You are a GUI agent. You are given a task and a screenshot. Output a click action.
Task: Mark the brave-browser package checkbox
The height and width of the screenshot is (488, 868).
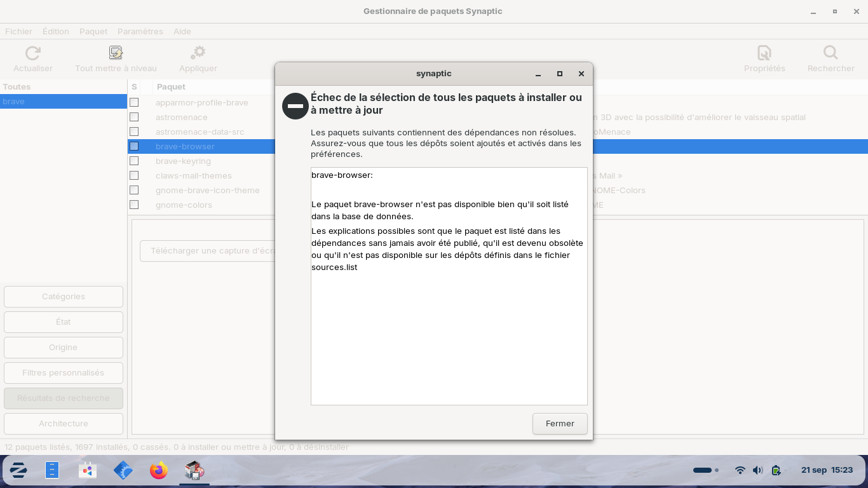(134, 146)
